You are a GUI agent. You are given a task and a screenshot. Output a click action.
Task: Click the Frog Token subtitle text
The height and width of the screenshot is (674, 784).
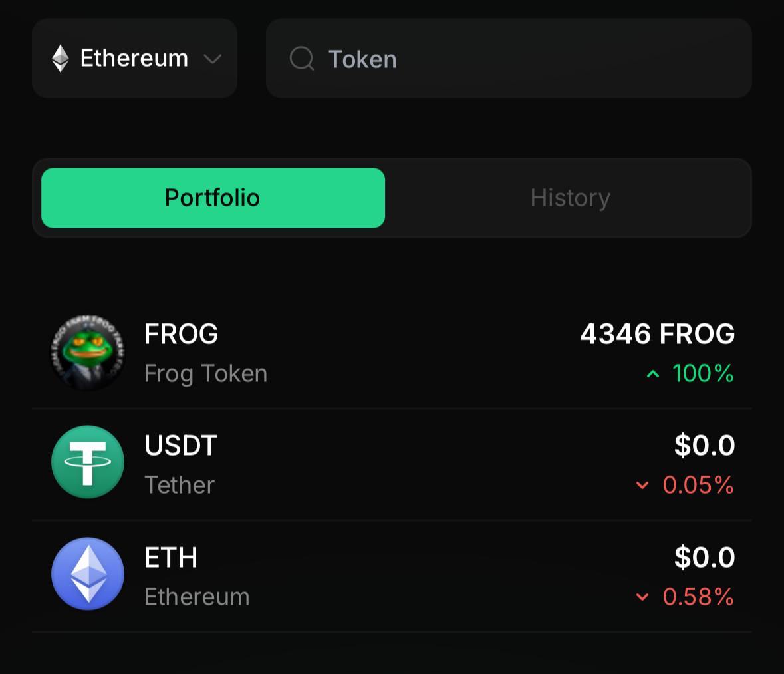coord(206,374)
